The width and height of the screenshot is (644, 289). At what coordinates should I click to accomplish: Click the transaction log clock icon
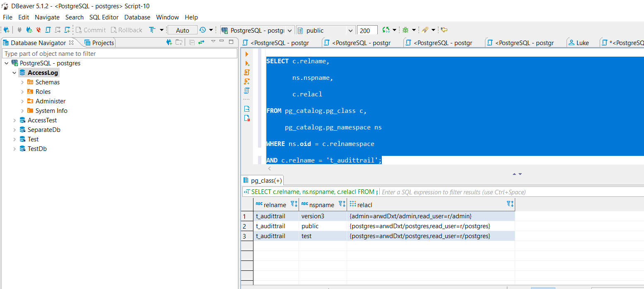(203, 30)
